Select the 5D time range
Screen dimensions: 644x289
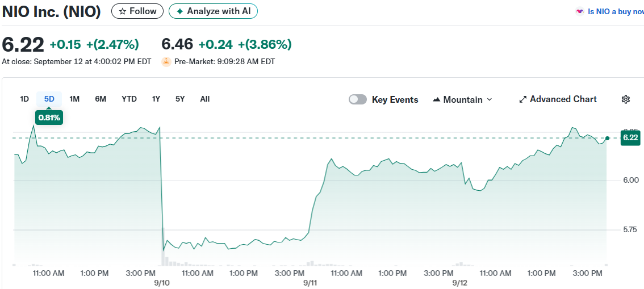click(x=49, y=99)
